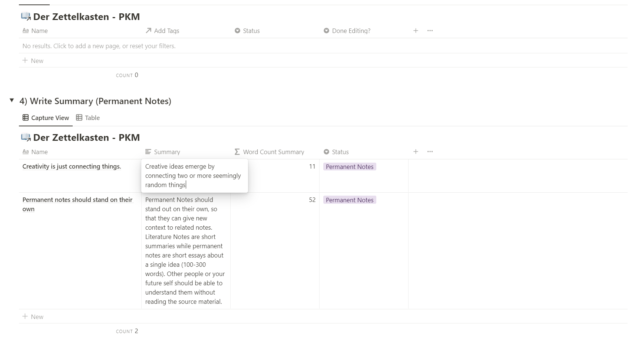Open Done Editing? column header menu
This screenshot has height=339, width=644.
347,31
